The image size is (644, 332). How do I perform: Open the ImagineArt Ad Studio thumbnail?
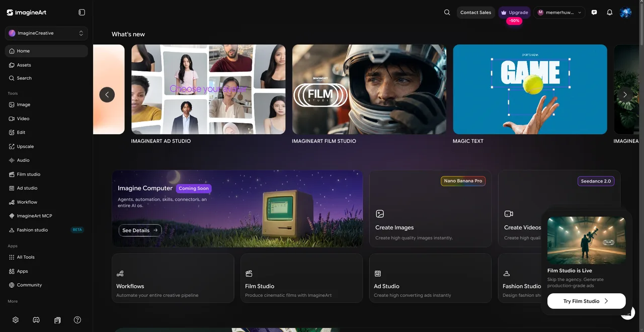pos(208,90)
